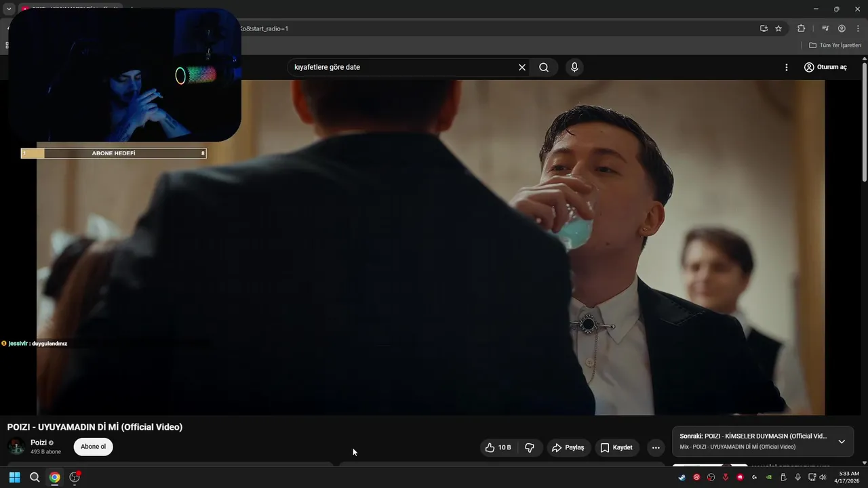Screen dimensions: 868x488
Task: Click the microphone tray icon
Action: pos(798,477)
